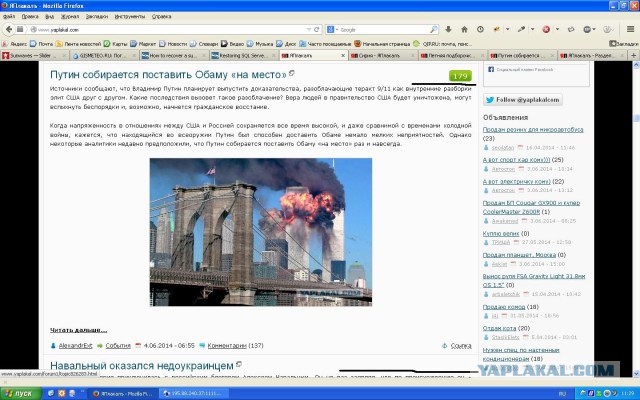The width and height of the screenshot is (640, 400).
Task: Focus the Google search box
Action: (384, 29)
